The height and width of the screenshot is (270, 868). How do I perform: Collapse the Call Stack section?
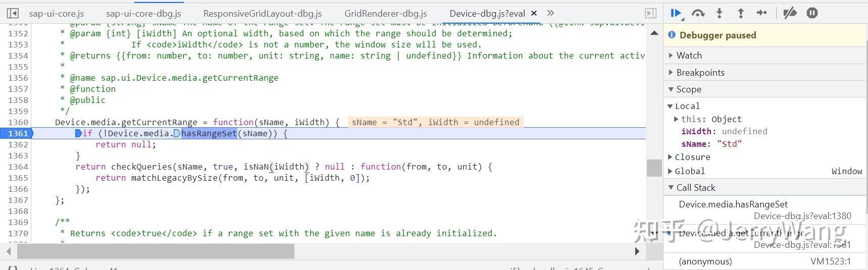pos(764,188)
